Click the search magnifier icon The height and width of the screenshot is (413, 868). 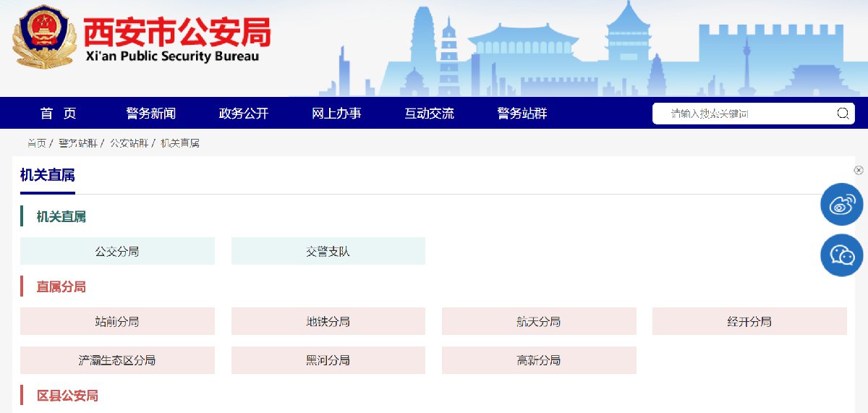coord(843,114)
